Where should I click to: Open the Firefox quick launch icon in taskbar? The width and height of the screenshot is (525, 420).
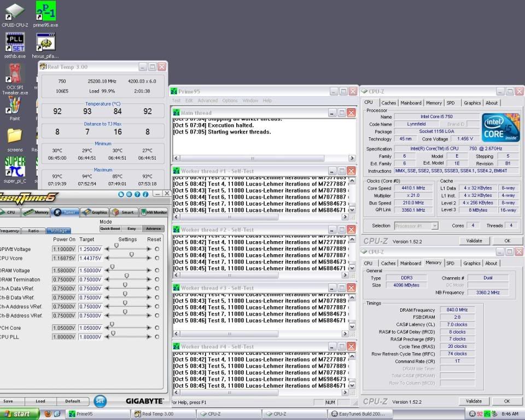point(48,414)
